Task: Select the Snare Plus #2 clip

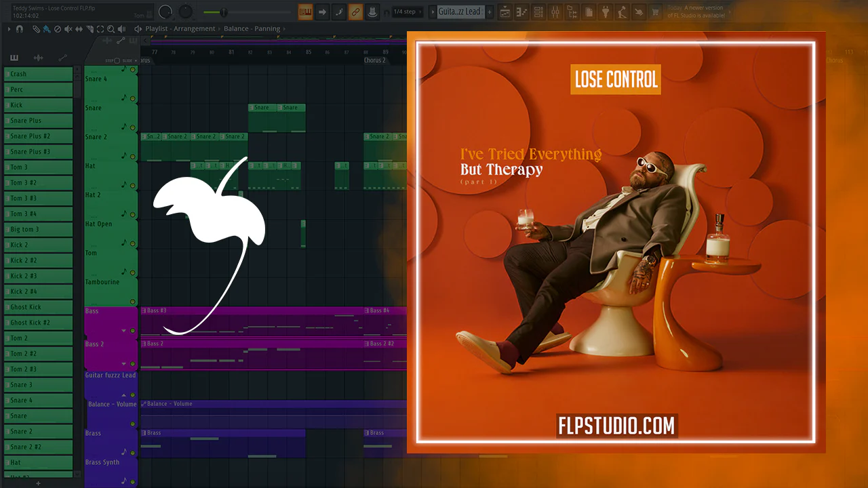Action: coord(38,136)
